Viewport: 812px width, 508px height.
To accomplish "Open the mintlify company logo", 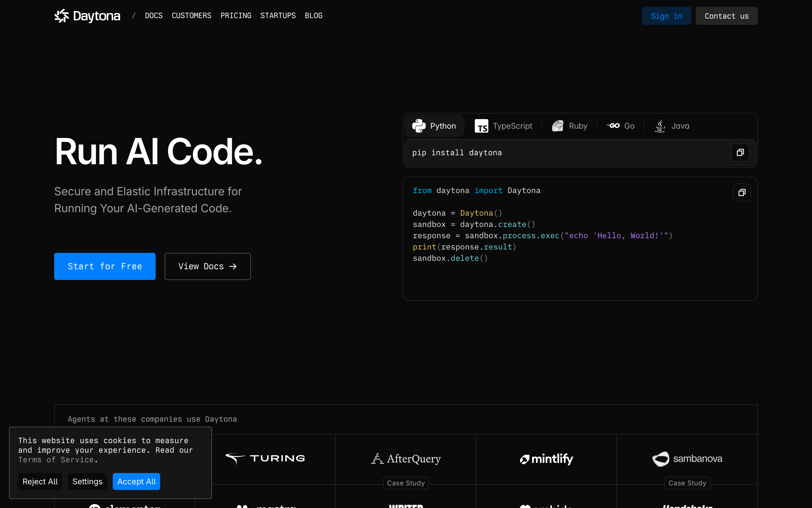I will pos(546,459).
